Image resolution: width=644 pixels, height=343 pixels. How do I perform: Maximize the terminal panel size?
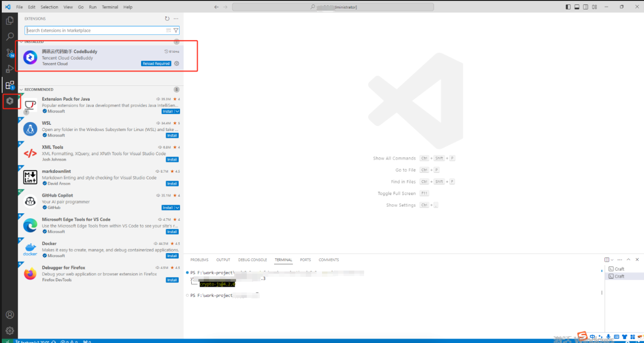click(629, 260)
